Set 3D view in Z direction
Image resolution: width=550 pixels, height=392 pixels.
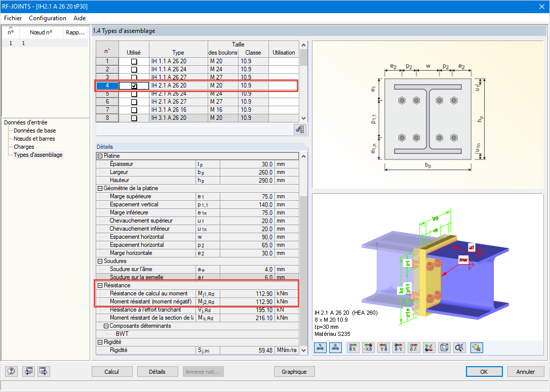point(414,347)
